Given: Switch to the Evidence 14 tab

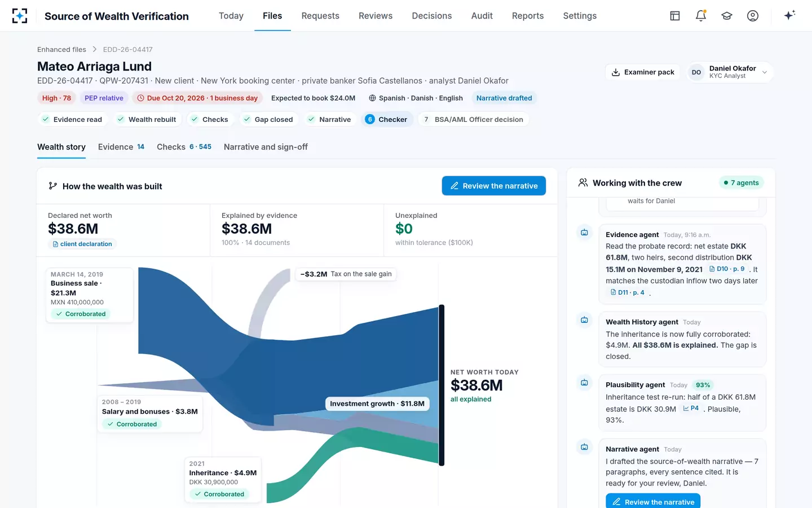Looking at the screenshot, I should (x=121, y=147).
